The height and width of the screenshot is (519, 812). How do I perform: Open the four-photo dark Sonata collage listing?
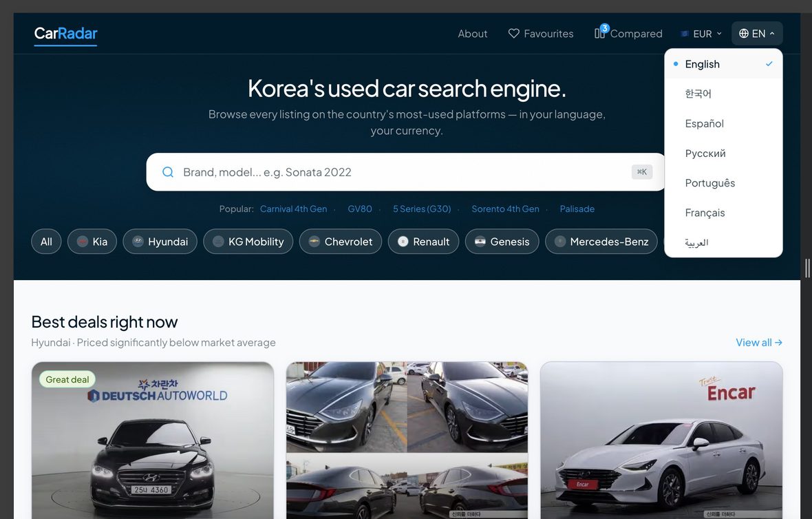click(x=407, y=441)
